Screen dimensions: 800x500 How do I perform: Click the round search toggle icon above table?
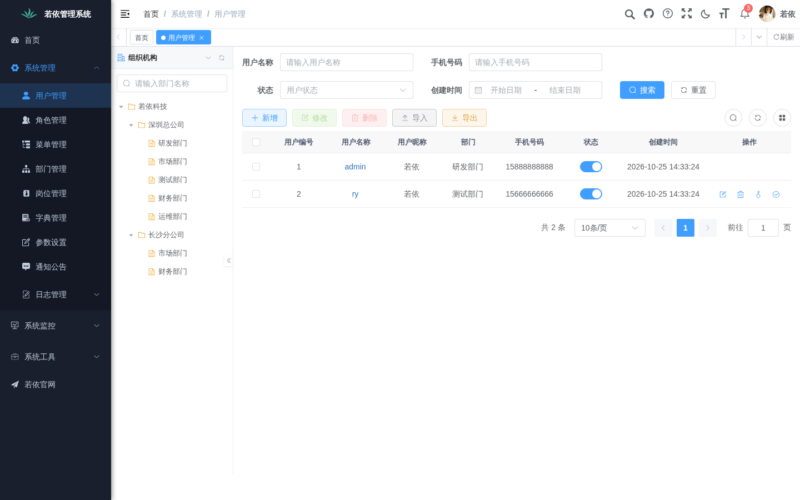tap(733, 118)
